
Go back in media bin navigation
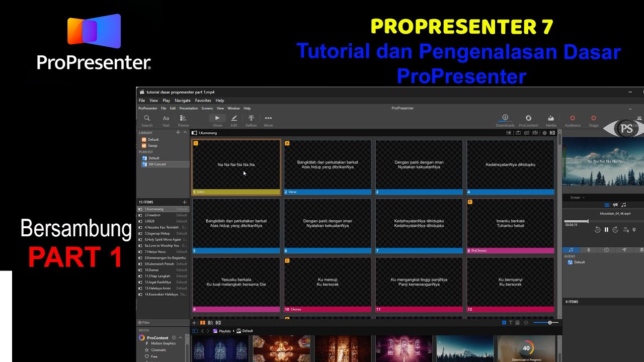pos(202,331)
